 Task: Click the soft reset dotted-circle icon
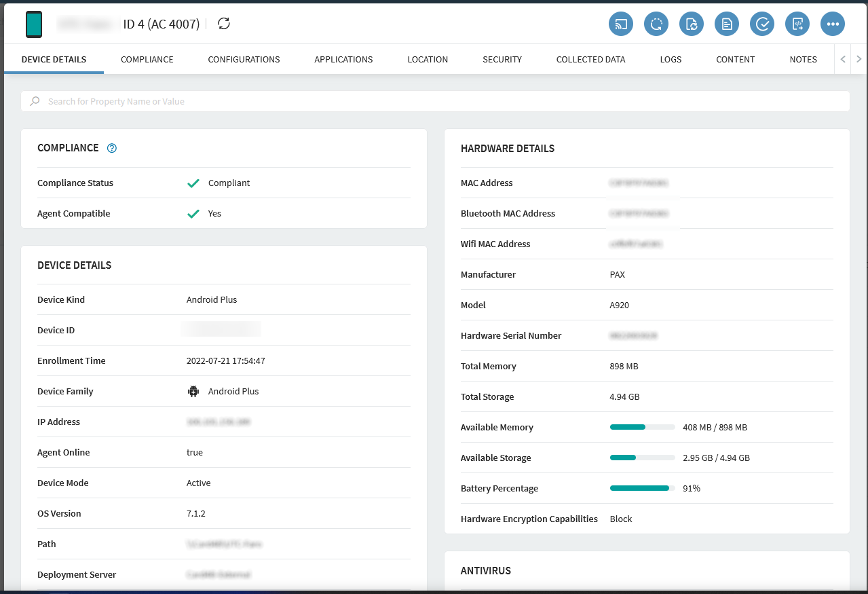[656, 24]
